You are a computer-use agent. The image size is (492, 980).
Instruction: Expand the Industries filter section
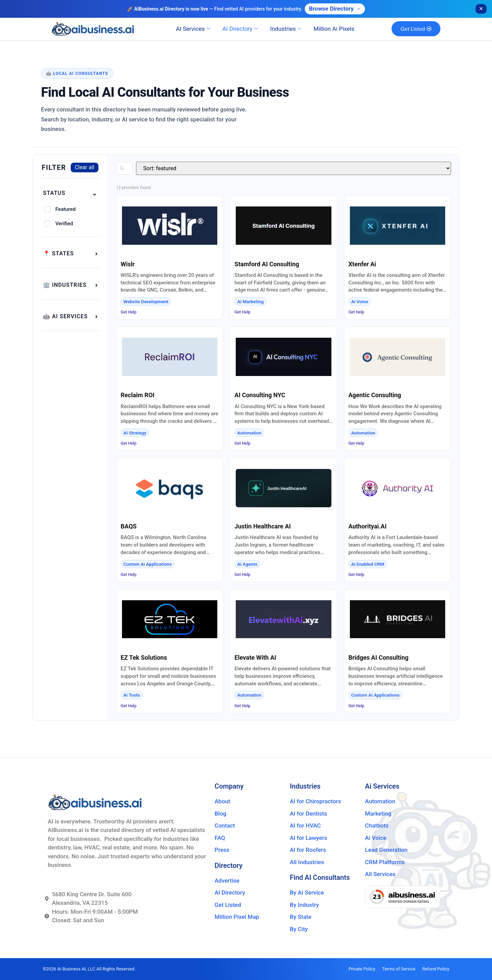[70, 285]
